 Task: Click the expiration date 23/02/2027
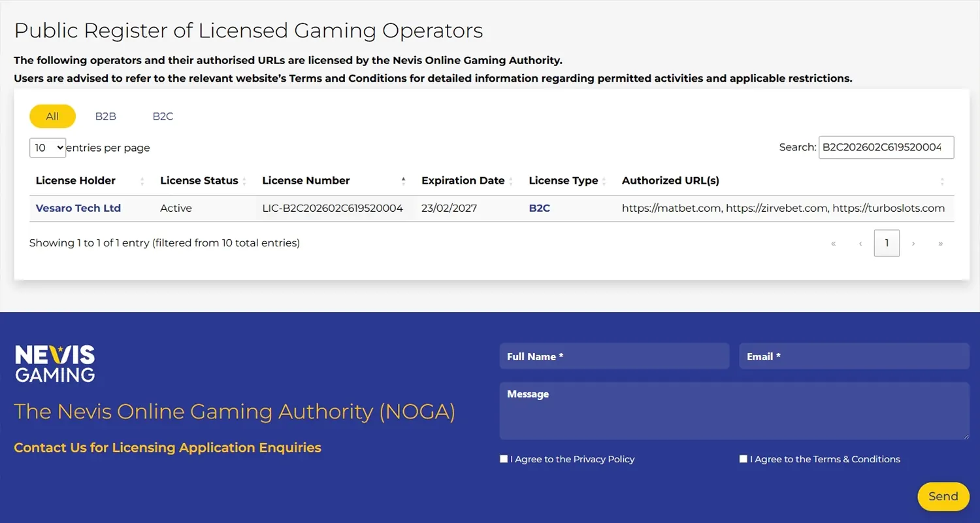click(449, 208)
